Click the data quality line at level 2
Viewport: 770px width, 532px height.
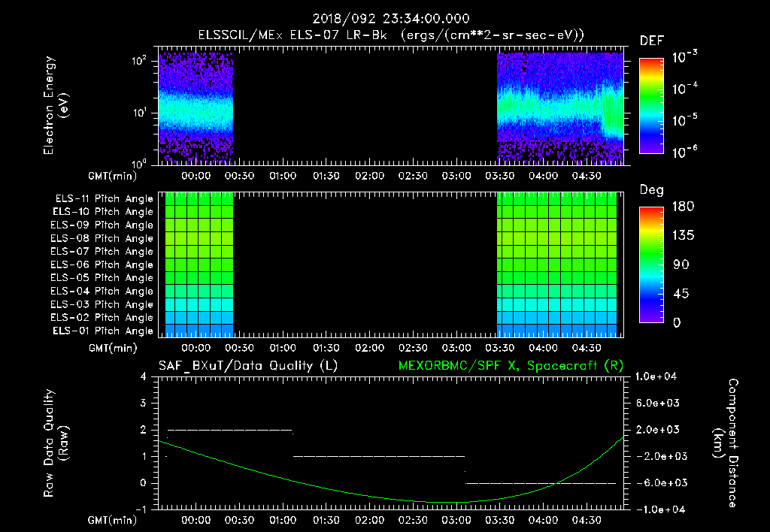(x=230, y=430)
